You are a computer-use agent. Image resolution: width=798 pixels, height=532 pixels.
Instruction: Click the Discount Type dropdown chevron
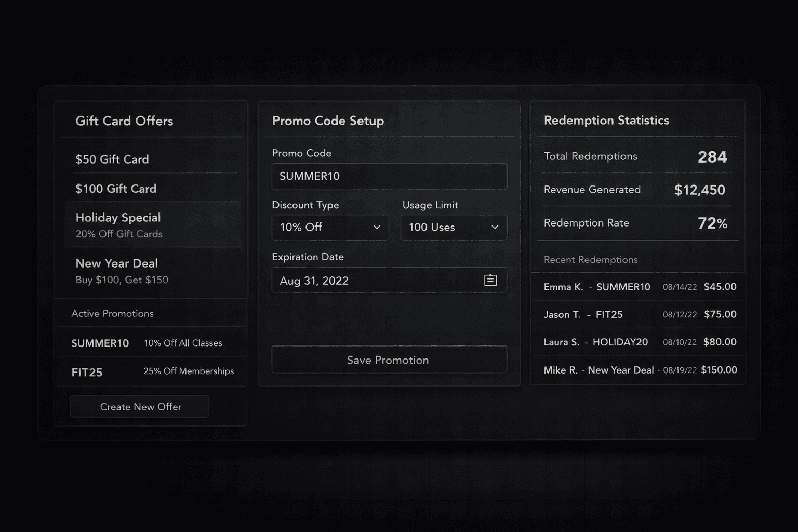point(376,227)
